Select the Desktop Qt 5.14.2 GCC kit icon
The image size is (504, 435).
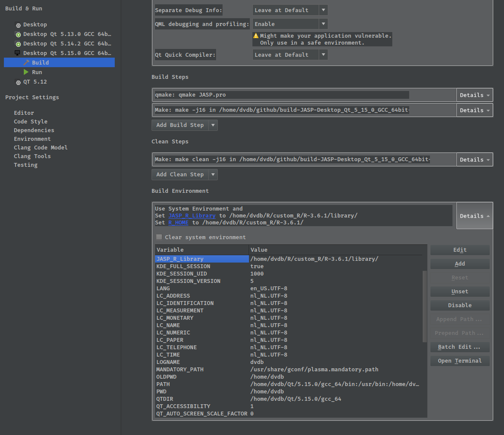click(18, 44)
